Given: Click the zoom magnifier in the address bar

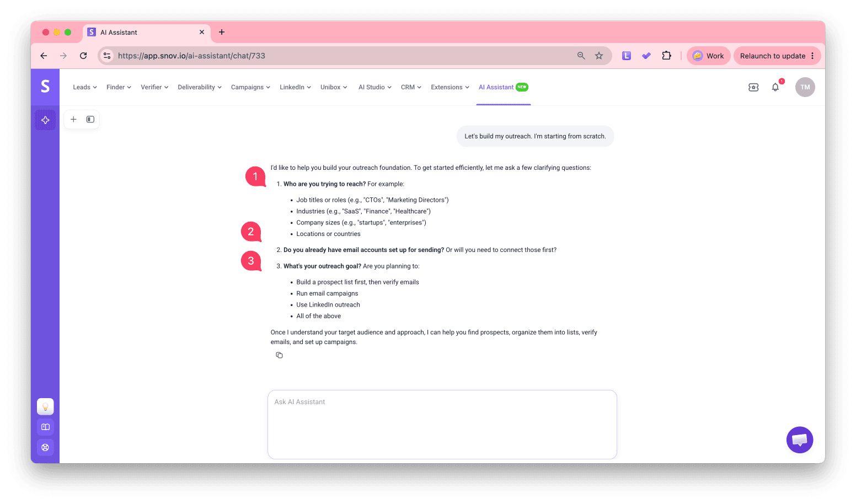Looking at the screenshot, I should [581, 56].
